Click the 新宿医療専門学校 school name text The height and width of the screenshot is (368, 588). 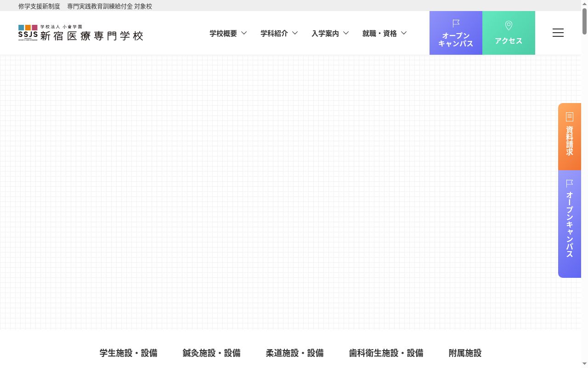pyautogui.click(x=92, y=36)
